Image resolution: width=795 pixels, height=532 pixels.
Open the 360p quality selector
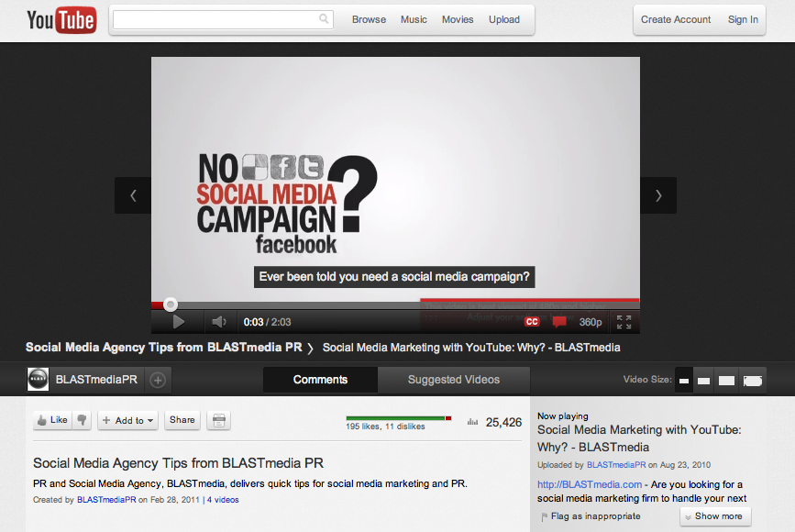590,322
